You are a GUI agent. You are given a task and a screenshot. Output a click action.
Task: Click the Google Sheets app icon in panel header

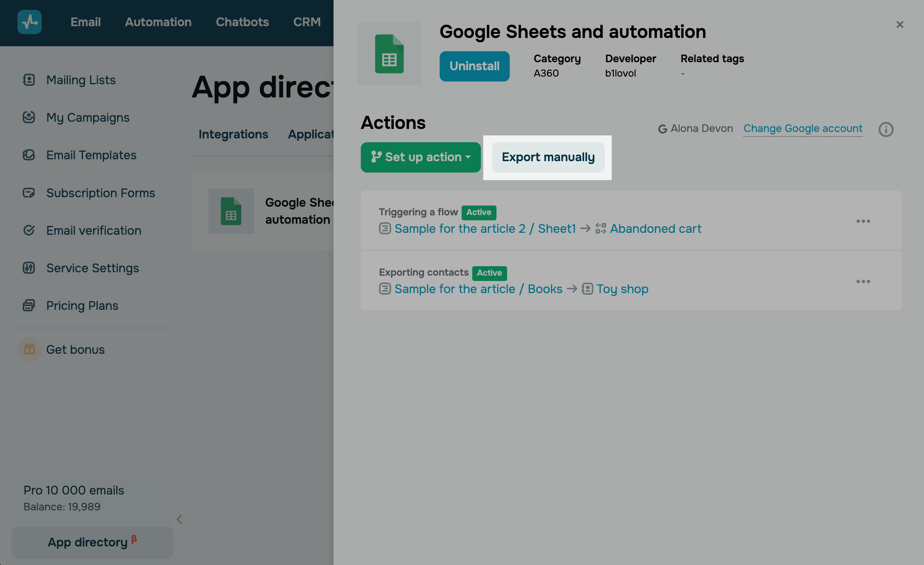[389, 54]
